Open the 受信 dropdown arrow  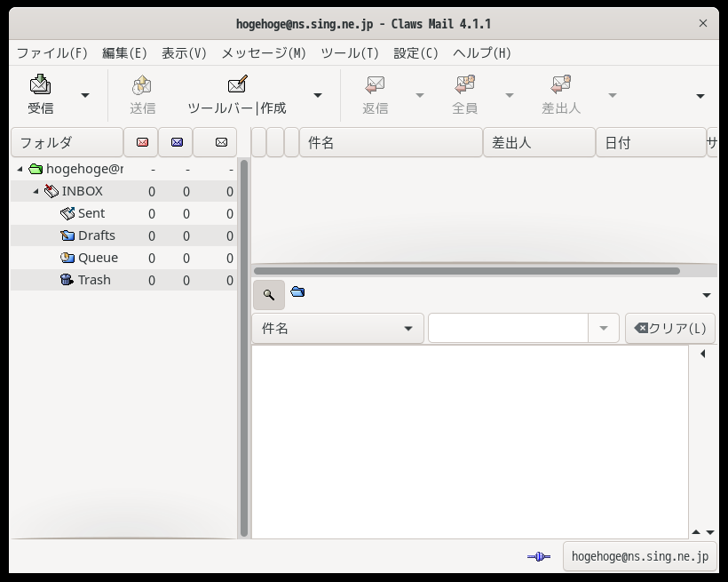(x=85, y=95)
